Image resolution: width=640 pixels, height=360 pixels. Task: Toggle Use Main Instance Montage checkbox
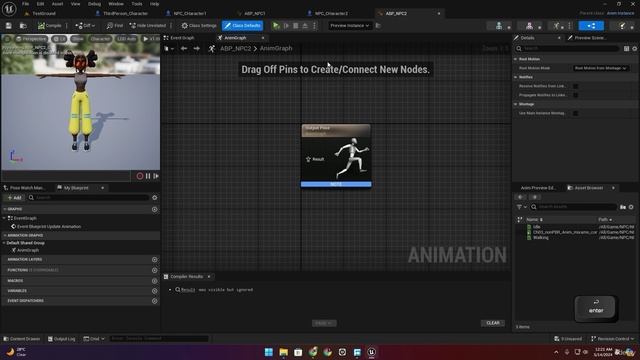coord(576,113)
